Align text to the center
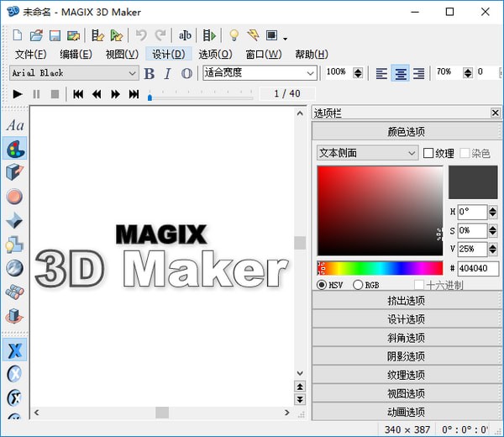Image resolution: width=504 pixels, height=437 pixels. (x=400, y=73)
